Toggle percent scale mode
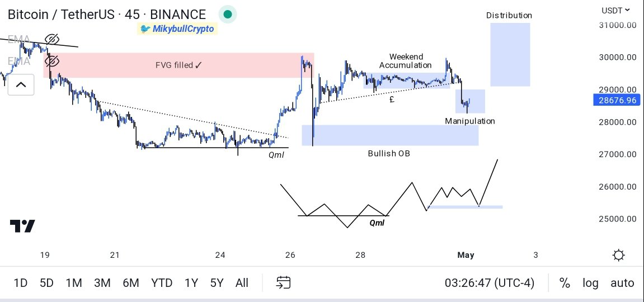The width and height of the screenshot is (644, 302). pyautogui.click(x=565, y=283)
